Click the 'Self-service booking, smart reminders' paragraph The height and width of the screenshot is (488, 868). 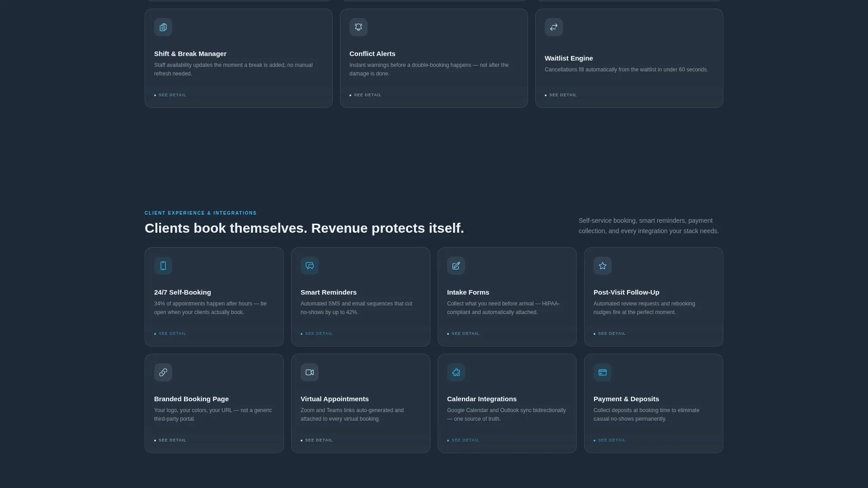click(649, 226)
